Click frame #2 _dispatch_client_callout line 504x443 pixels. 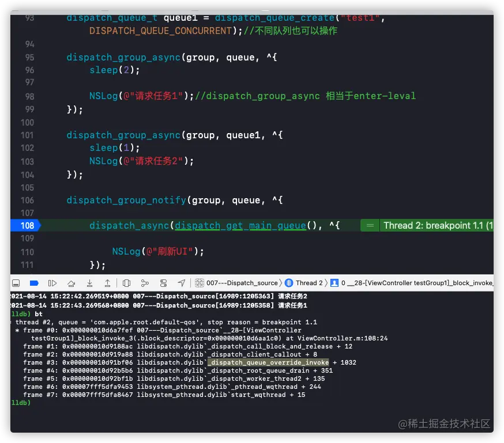(170, 354)
